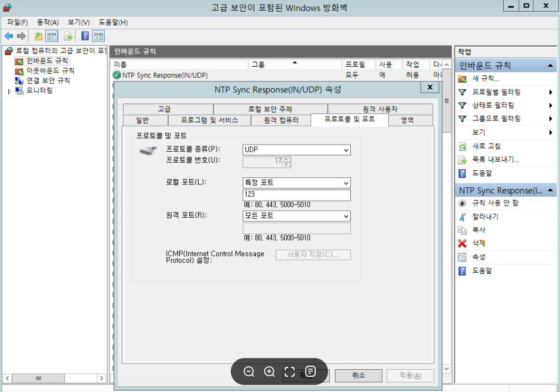Click the green check icon of NTP Sync rule
The width and height of the screenshot is (560, 392).
(x=117, y=75)
